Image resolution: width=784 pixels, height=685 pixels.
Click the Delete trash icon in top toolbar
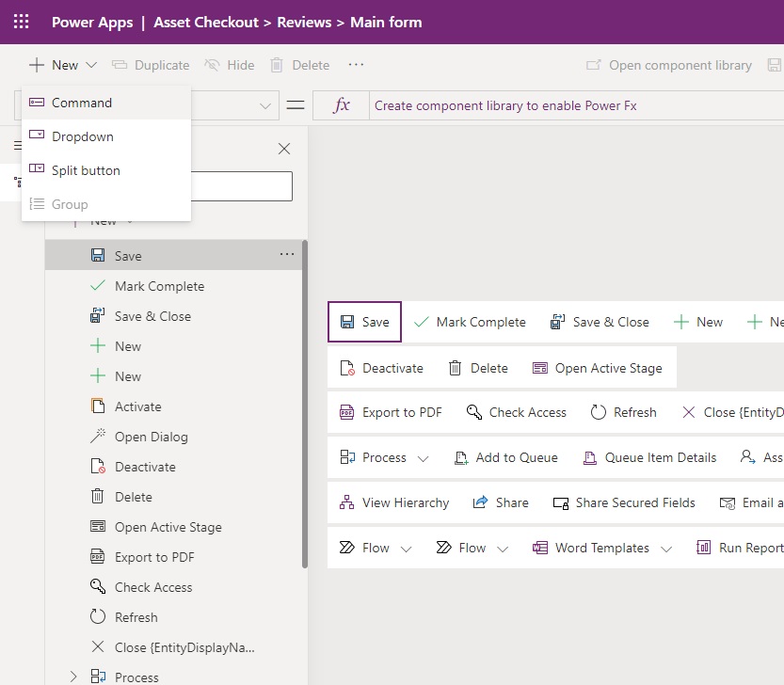(x=277, y=65)
